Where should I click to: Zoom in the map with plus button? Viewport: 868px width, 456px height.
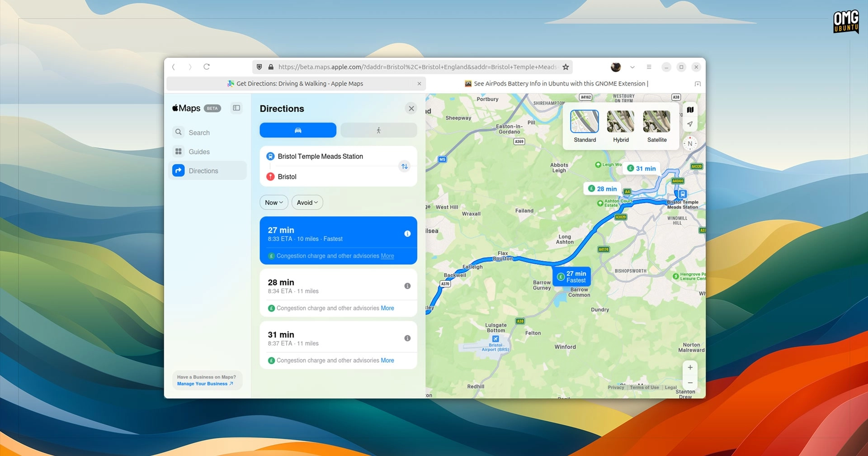click(x=690, y=367)
